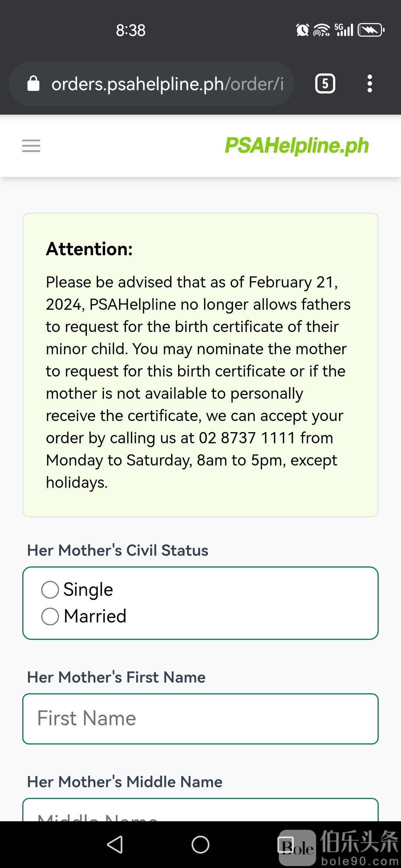401x868 pixels.
Task: Tap the alarm icon in status bar
Action: pyautogui.click(x=302, y=30)
